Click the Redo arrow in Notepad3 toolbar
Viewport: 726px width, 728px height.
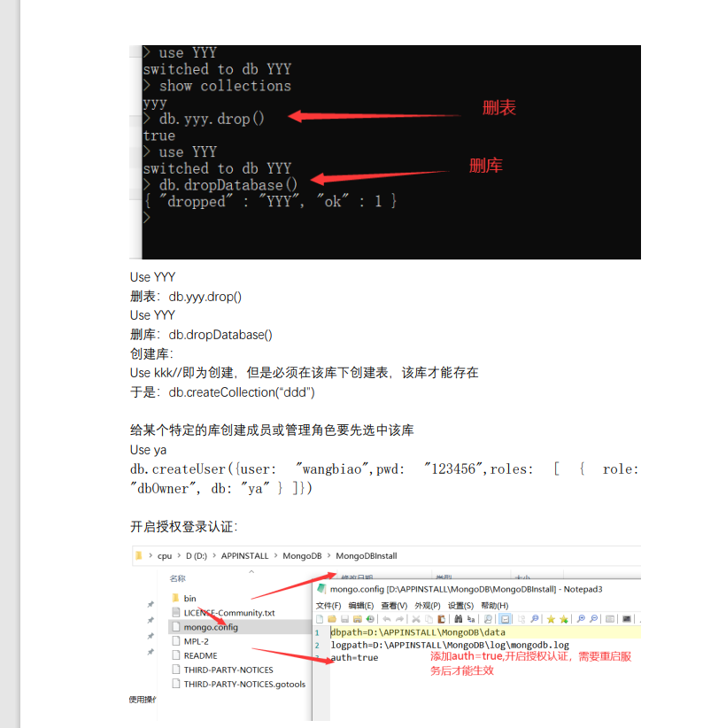[x=399, y=619]
